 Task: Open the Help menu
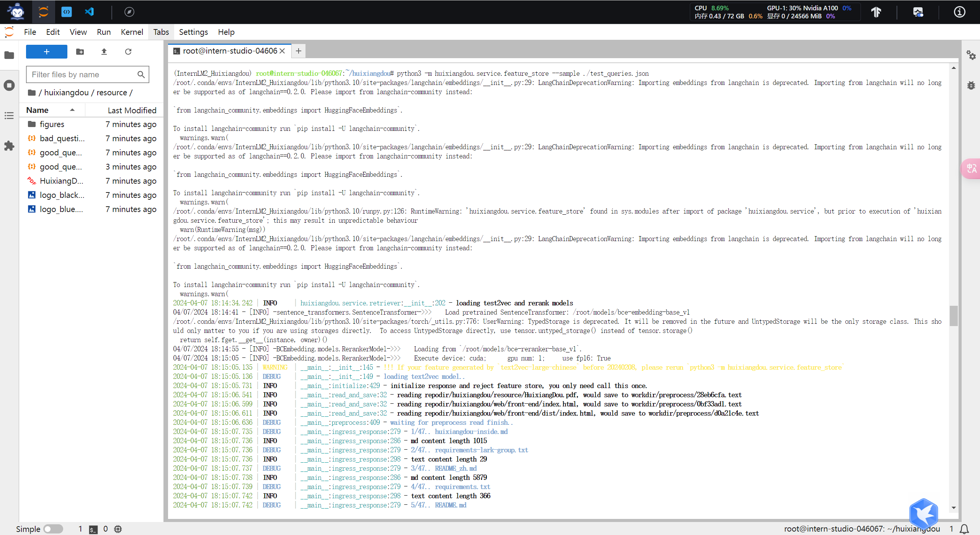tap(226, 32)
